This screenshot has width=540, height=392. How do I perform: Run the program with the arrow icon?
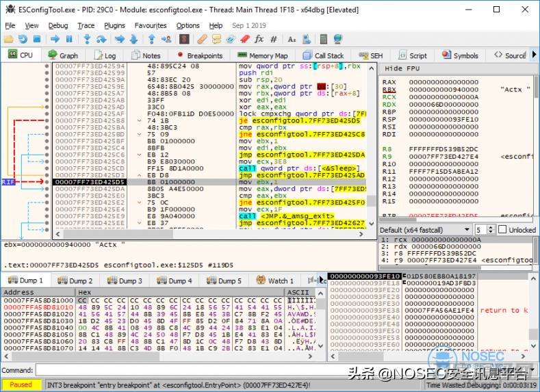(x=55, y=39)
